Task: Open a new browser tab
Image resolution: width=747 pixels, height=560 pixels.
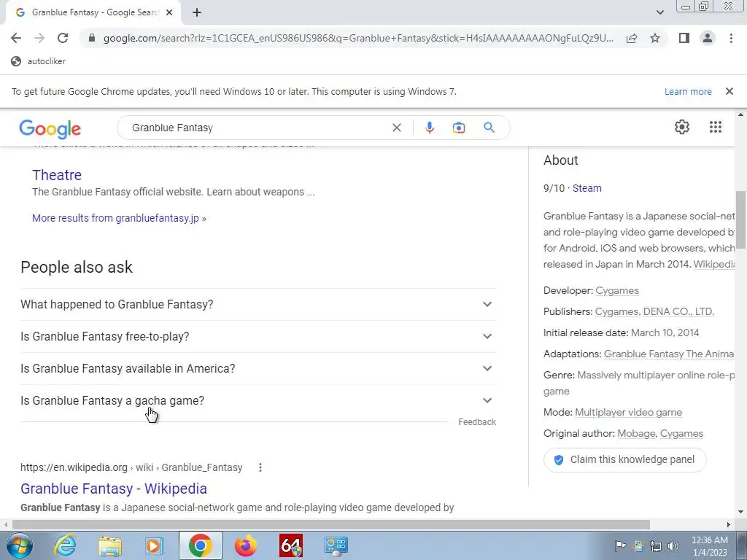Action: 197,12
